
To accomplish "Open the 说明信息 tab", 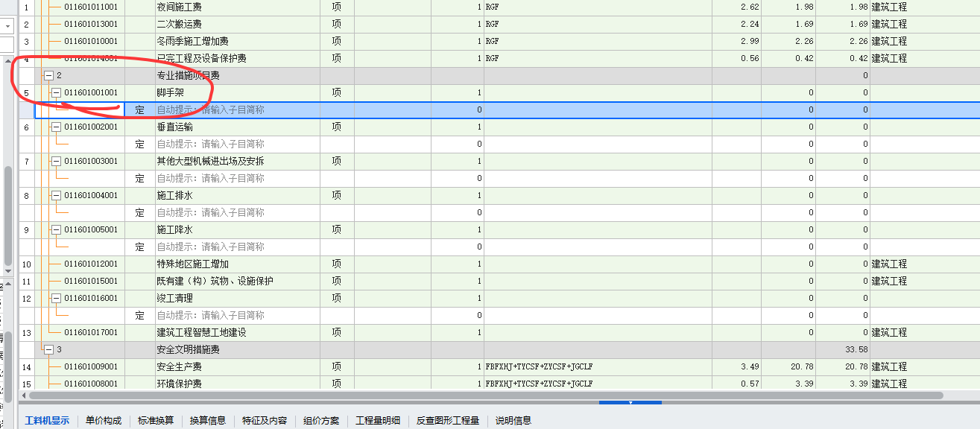I will [513, 420].
